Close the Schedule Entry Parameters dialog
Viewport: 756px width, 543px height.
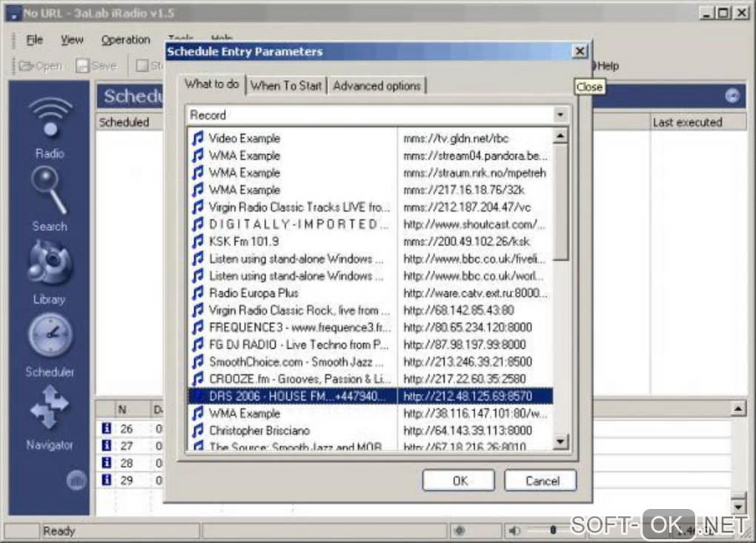pos(580,51)
